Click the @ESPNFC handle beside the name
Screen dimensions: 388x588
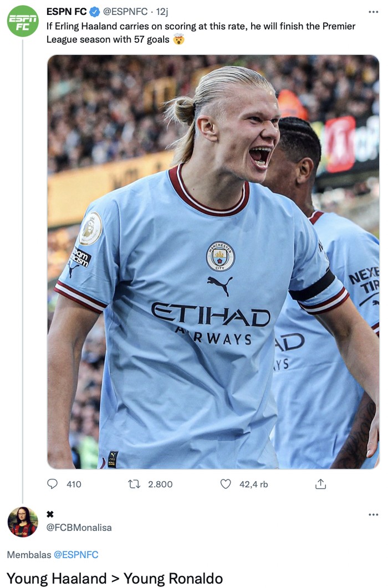(126, 12)
